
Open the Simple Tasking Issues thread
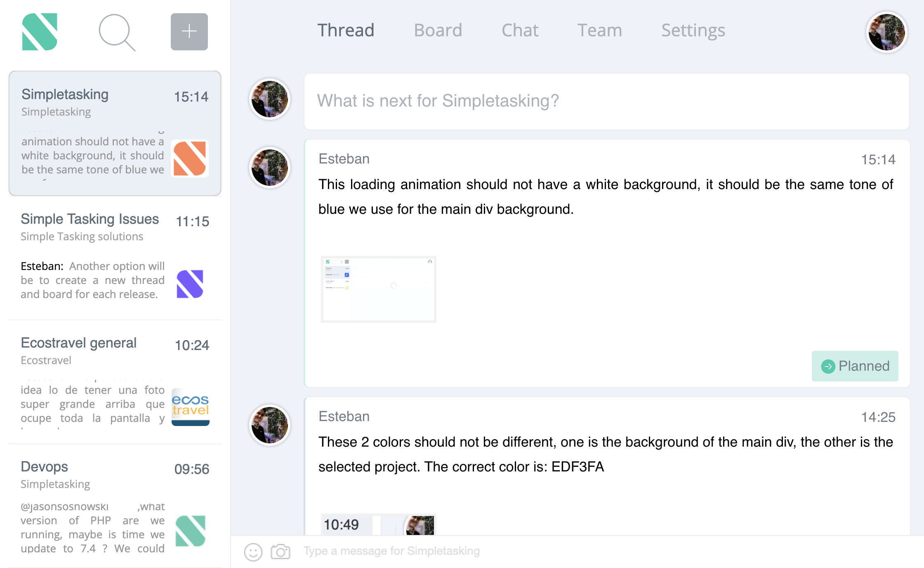(115, 258)
